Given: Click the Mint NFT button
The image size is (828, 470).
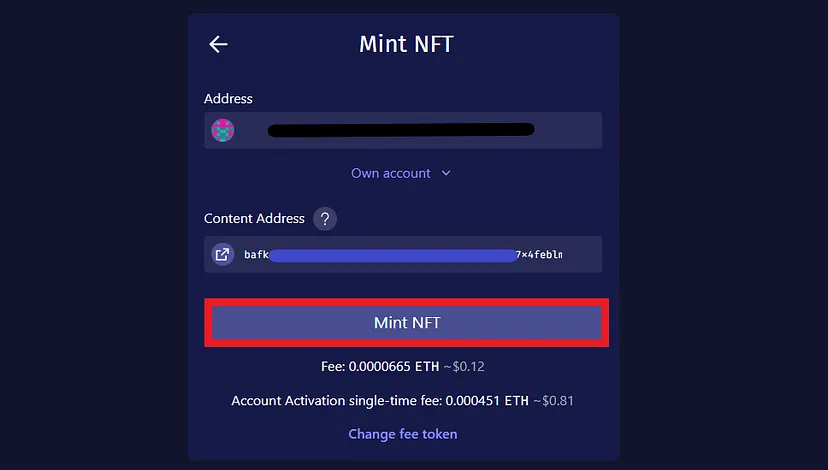Looking at the screenshot, I should tap(407, 323).
